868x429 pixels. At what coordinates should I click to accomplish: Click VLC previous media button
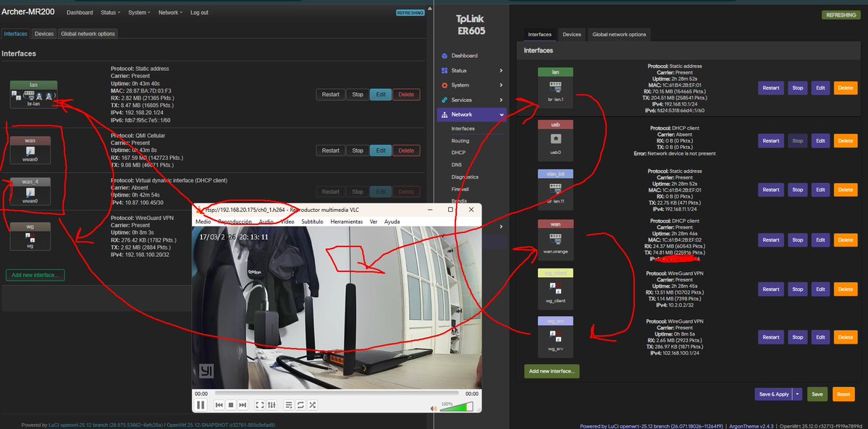(219, 405)
